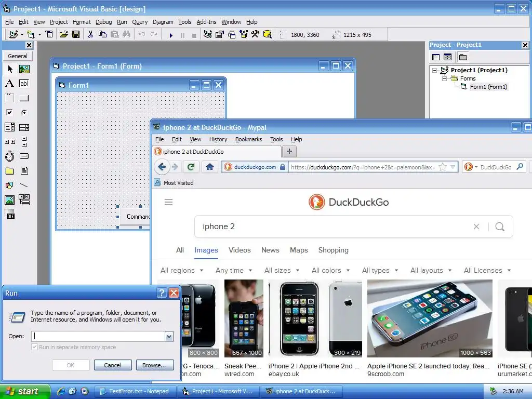Select the DirListBox folder tool
This screenshot has height=399, width=532.
tap(10, 170)
